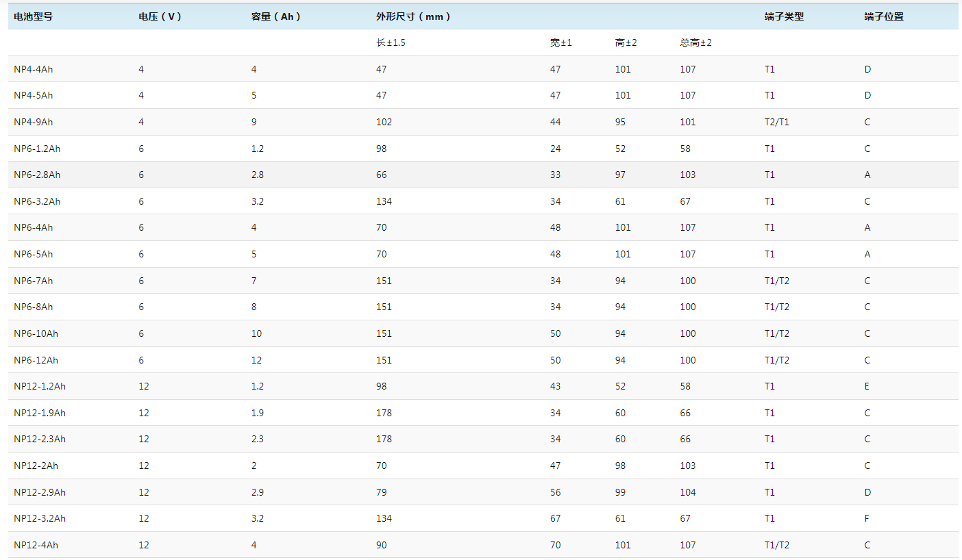962x560 pixels.
Task: Click the NP6-12Ah model cell
Action: pyautogui.click(x=36, y=360)
